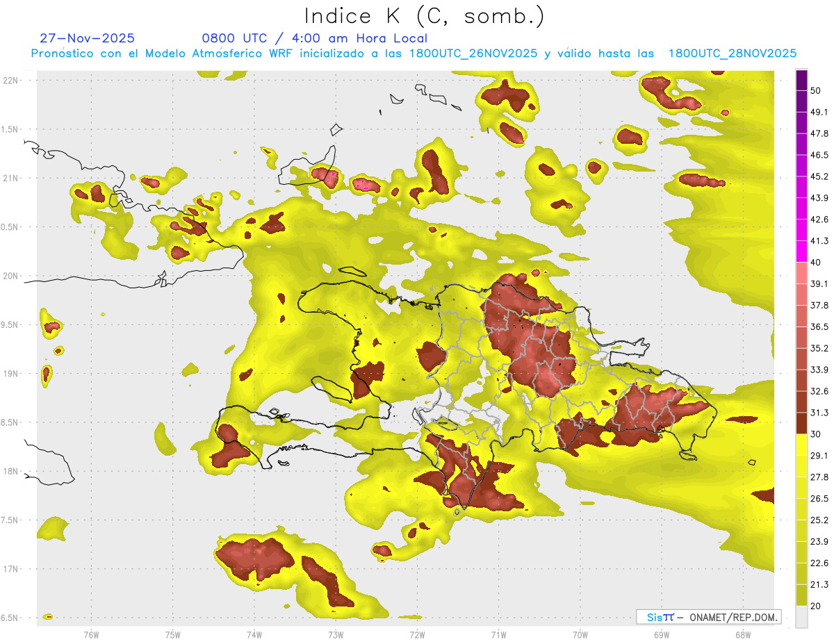Click longitude label '70W'
Viewport: 834px width, 644px height.
point(580,635)
